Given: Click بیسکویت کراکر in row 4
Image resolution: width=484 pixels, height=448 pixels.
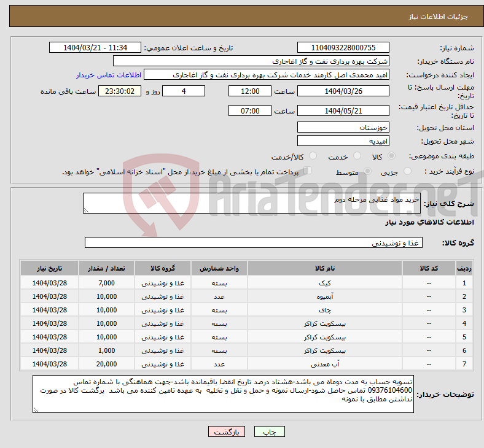Looking at the screenshot, I should [325, 324].
